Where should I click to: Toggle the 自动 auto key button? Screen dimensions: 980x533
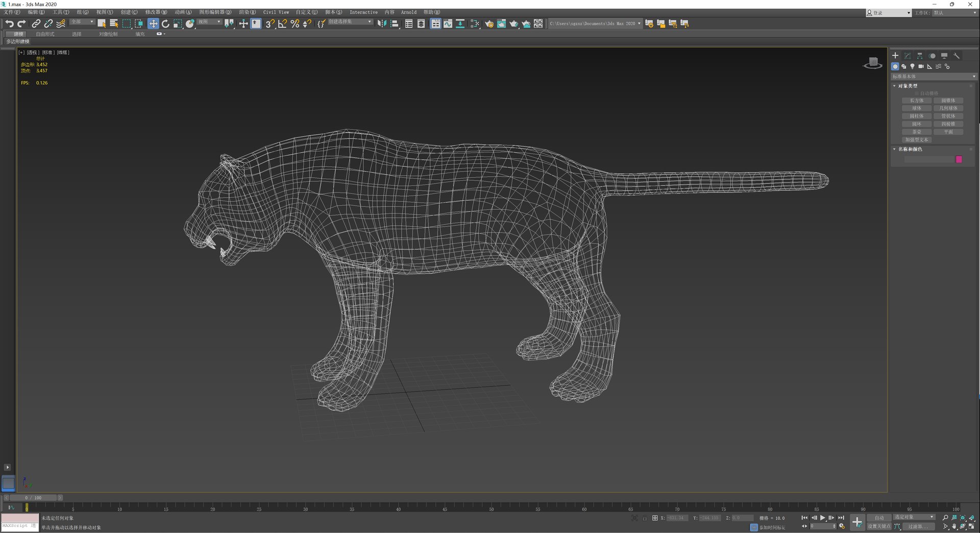pyautogui.click(x=879, y=518)
